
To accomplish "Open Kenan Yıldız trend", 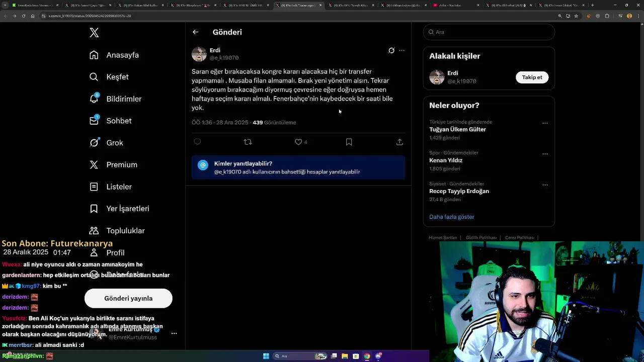I will [x=446, y=160].
